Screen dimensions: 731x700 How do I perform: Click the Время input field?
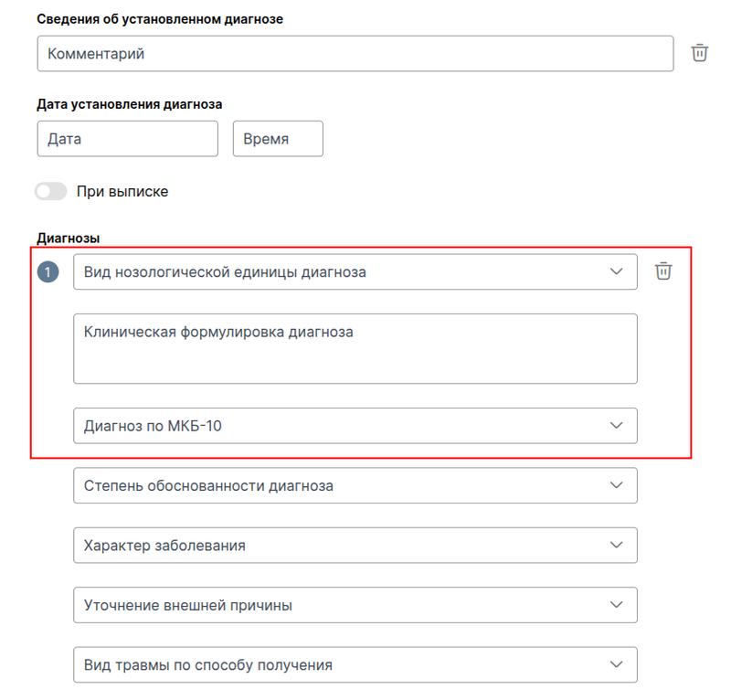point(278,139)
